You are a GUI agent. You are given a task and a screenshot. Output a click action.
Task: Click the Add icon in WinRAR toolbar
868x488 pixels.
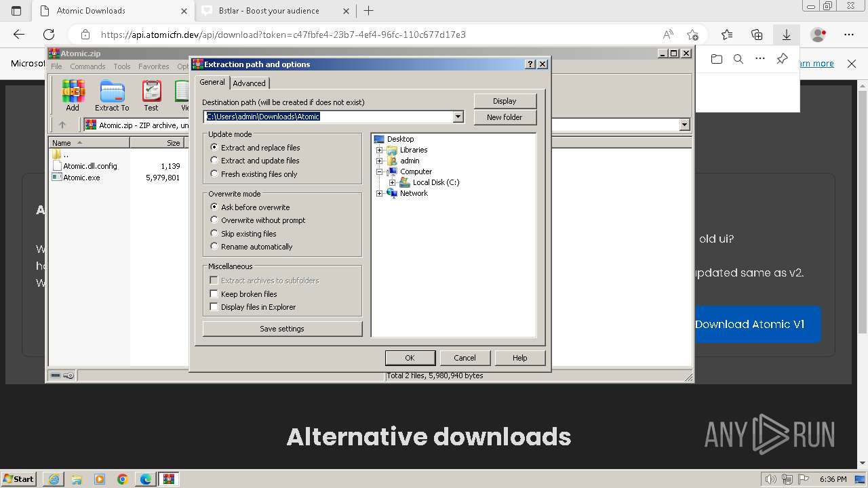click(x=72, y=96)
